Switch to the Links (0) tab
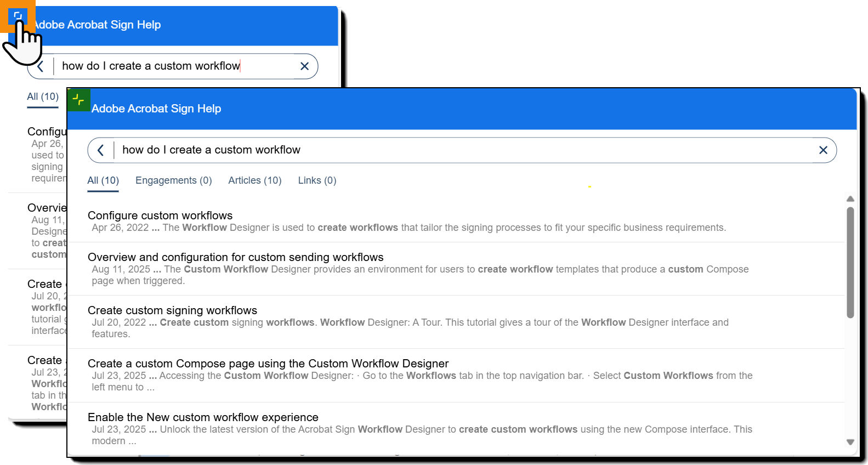Image resolution: width=868 pixels, height=465 pixels. click(x=317, y=180)
